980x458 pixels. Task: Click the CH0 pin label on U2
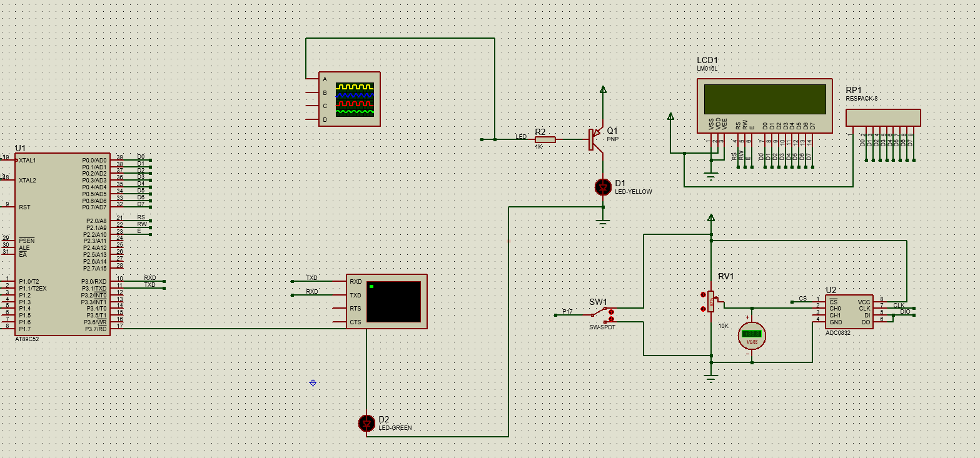(835, 309)
